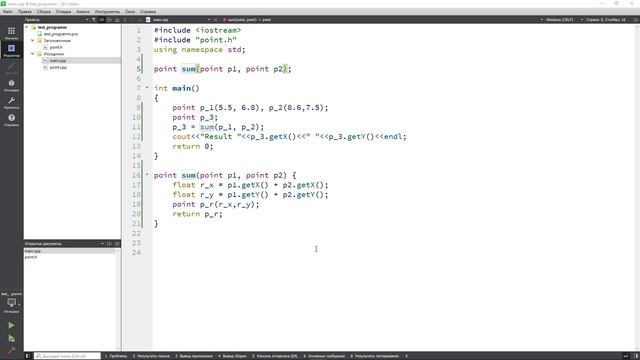
Task: Open the Вывод приложения output pane
Action: pos(194,356)
